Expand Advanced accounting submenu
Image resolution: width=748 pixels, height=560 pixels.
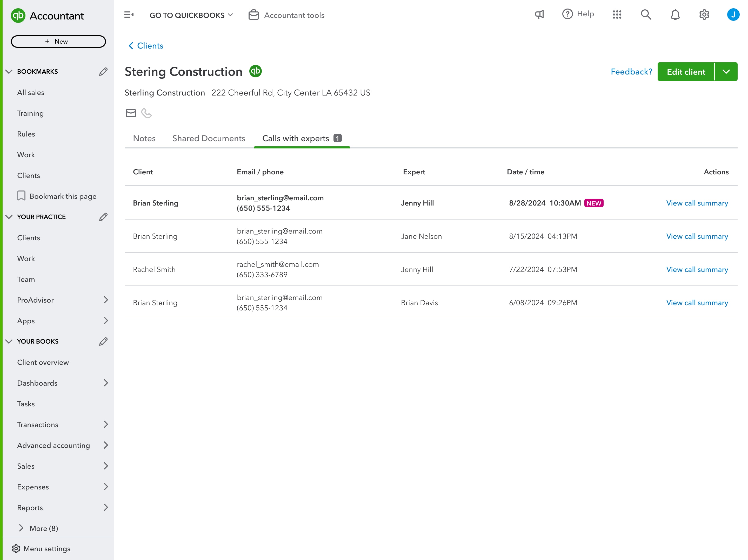click(106, 446)
